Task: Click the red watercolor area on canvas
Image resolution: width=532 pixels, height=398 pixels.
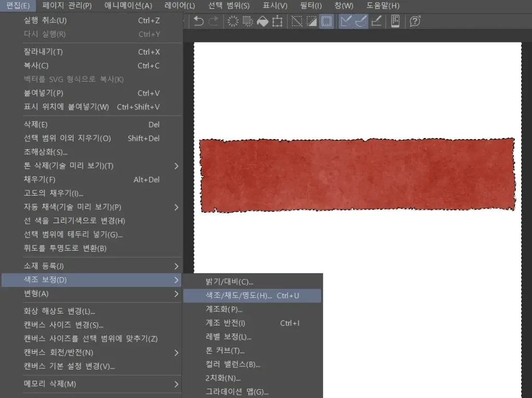Action: pyautogui.click(x=357, y=175)
